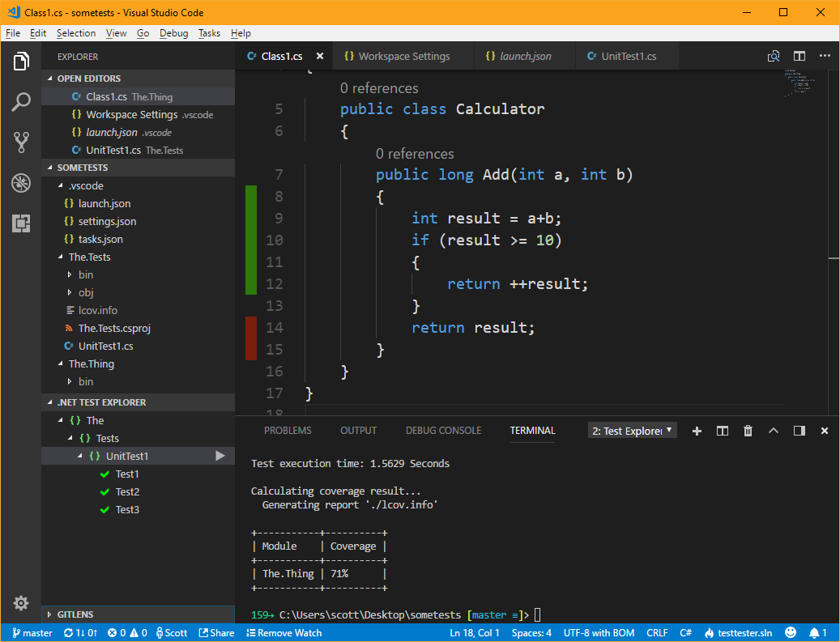Switch to the OUTPUT panel tab
Screen dimensions: 840x642
[x=358, y=431]
